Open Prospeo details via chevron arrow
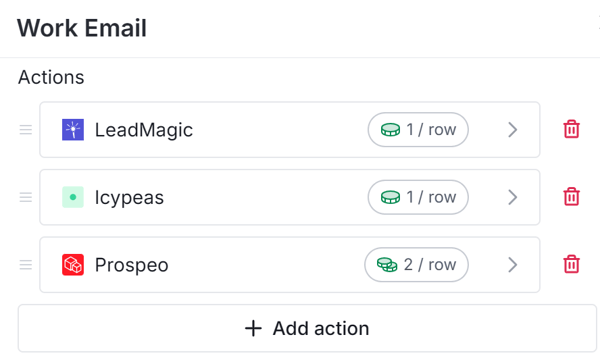 point(512,265)
